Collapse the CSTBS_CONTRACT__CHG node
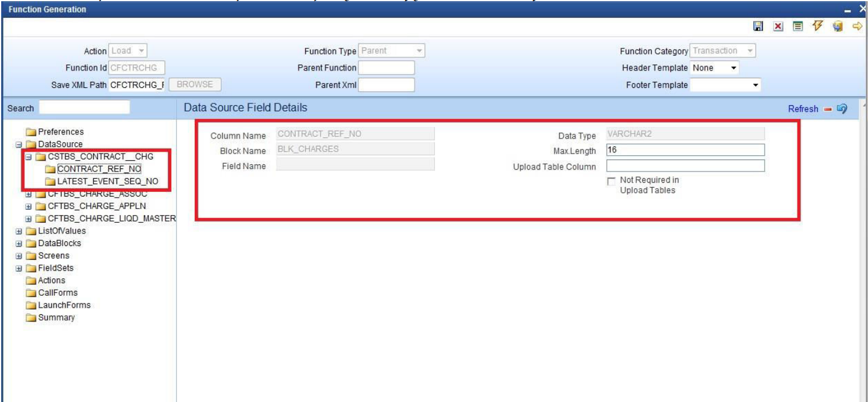868x402 pixels. [x=29, y=157]
